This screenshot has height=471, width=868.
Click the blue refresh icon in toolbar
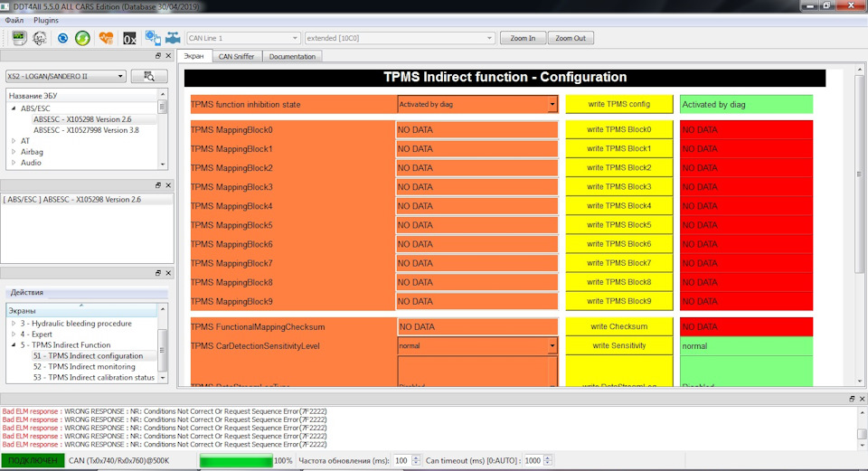(62, 38)
